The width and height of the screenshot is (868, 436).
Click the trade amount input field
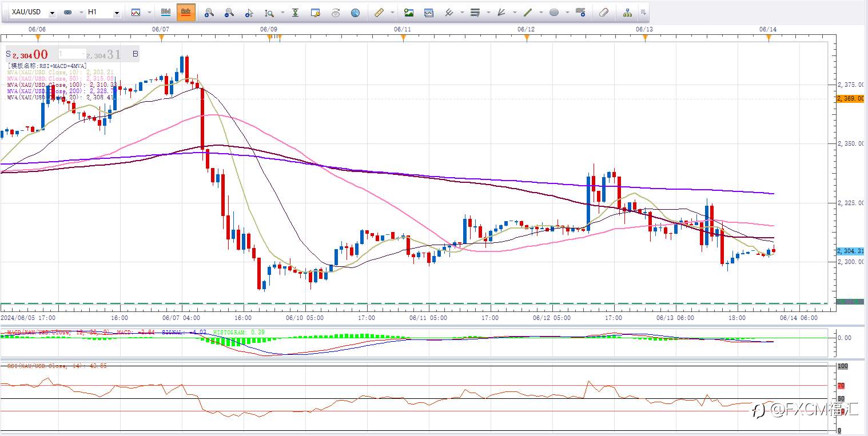coord(71,54)
